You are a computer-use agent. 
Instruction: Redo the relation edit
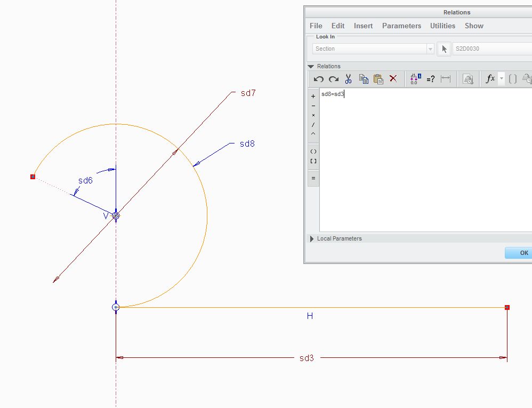(x=334, y=79)
